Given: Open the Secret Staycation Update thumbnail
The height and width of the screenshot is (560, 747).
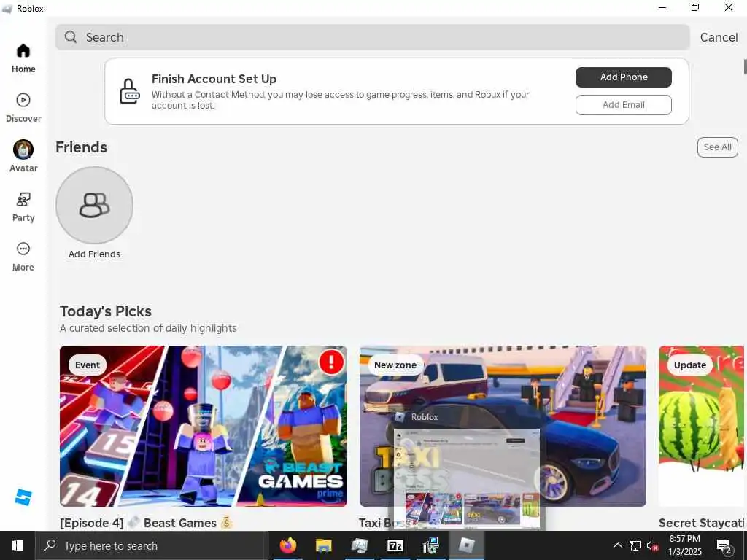Looking at the screenshot, I should (701, 426).
